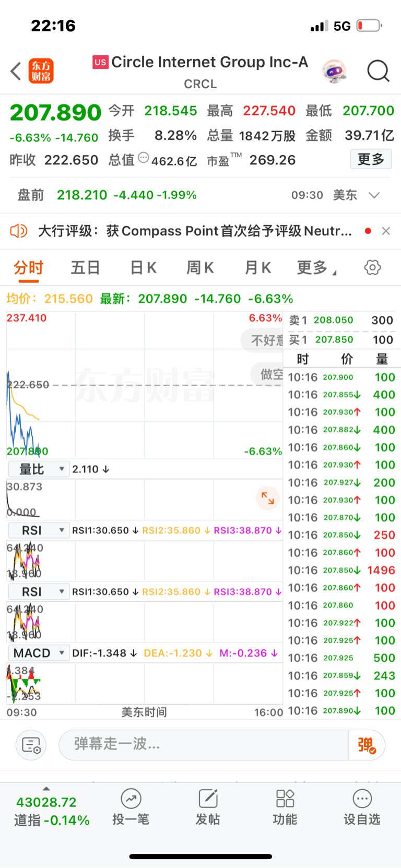This screenshot has height=868, width=401.
Task: Tap the back arrow icon
Action: click(16, 71)
